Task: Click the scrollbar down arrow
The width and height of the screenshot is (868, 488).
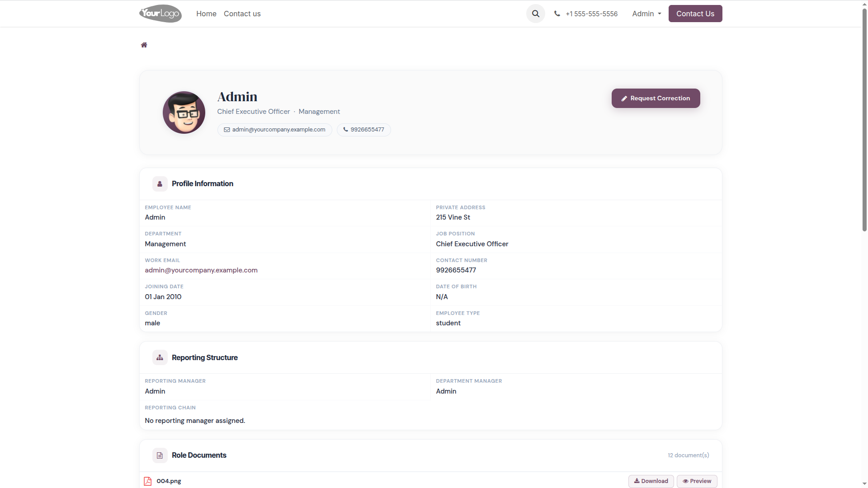Action: [864, 484]
